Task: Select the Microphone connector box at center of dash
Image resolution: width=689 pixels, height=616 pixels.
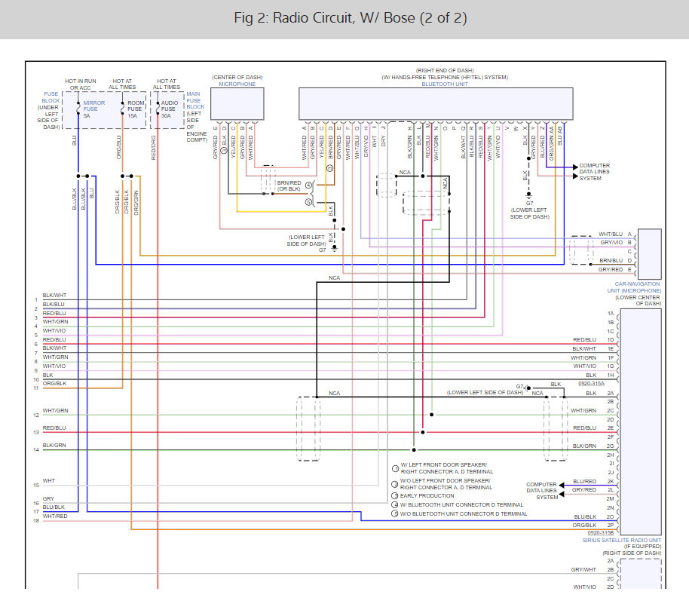Action: 237,103
